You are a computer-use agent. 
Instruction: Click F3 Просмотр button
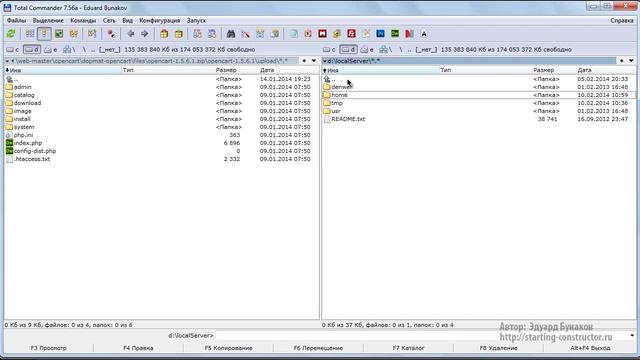click(x=49, y=348)
